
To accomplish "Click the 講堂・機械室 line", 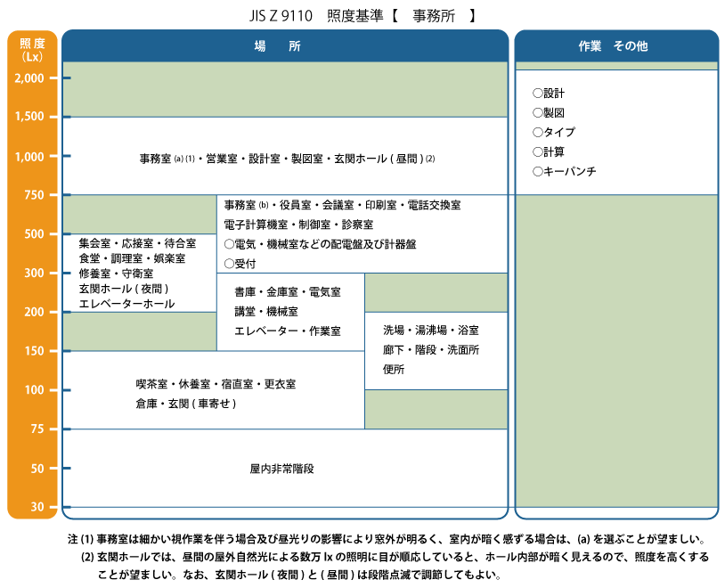I will (x=266, y=312).
